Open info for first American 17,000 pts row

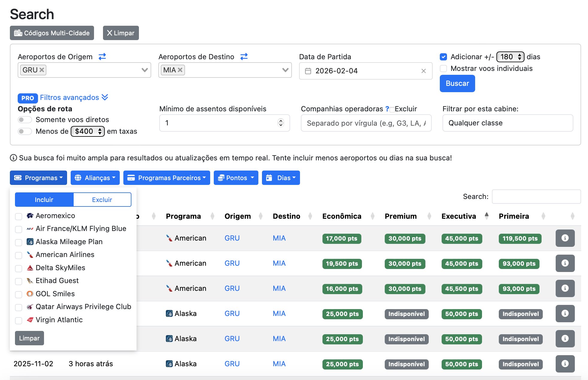[565, 238]
